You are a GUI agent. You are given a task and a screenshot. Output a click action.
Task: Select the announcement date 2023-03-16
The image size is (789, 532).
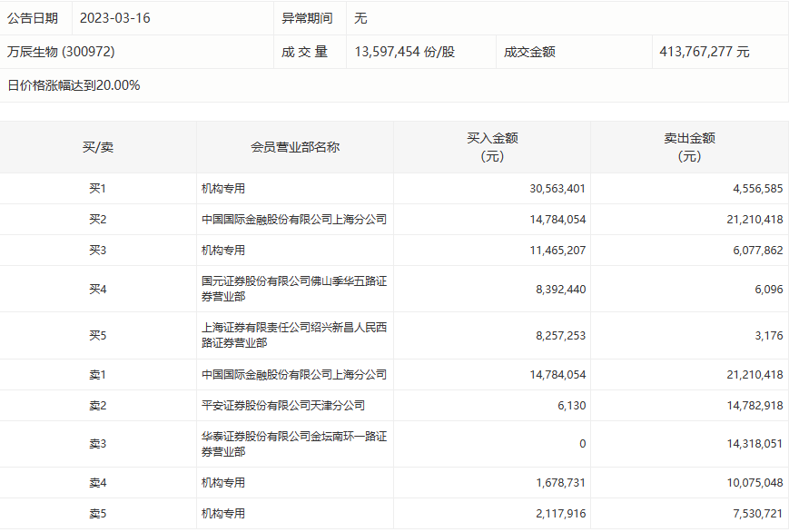(114, 18)
